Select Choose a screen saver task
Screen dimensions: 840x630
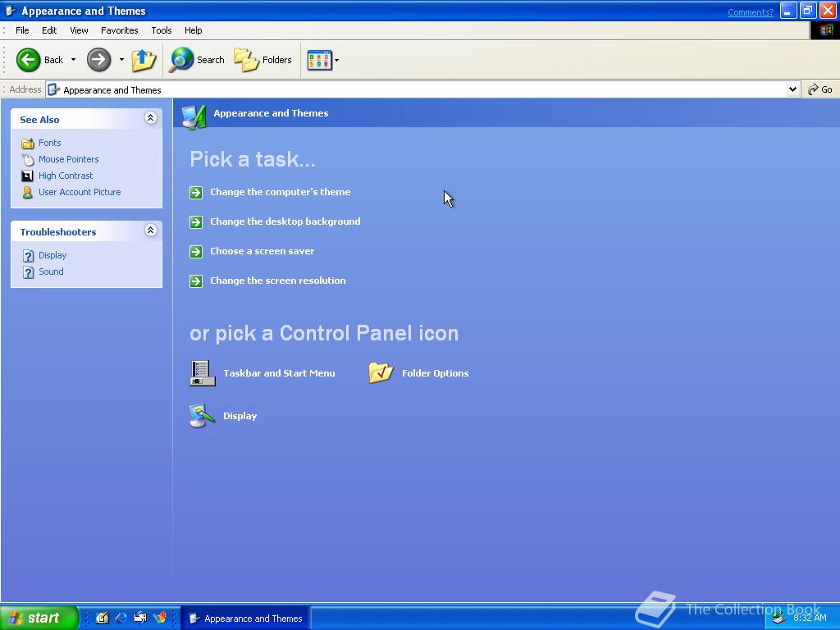262,251
